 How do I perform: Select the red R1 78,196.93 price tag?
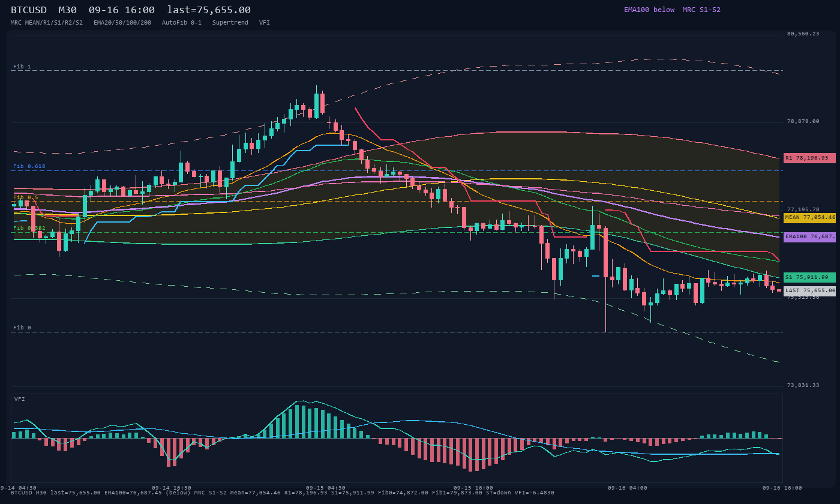pos(809,158)
